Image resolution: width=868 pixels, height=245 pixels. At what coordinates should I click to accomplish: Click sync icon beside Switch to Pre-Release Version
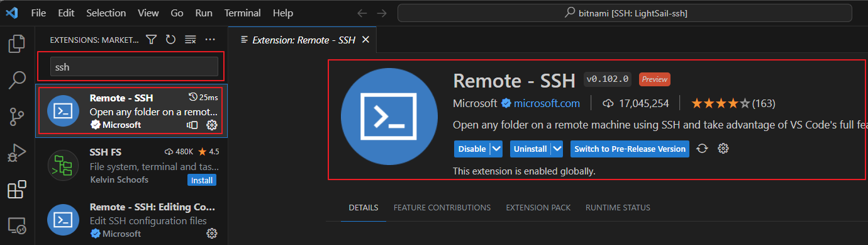[703, 149]
